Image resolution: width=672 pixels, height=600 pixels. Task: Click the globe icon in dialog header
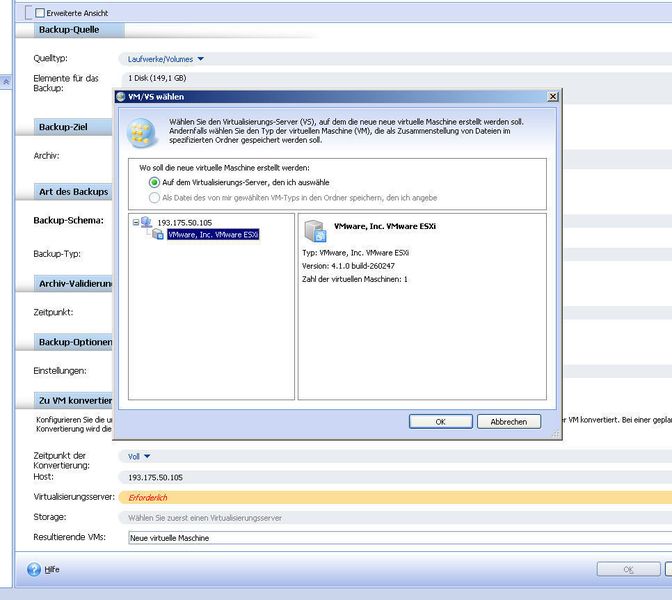pyautogui.click(x=141, y=132)
